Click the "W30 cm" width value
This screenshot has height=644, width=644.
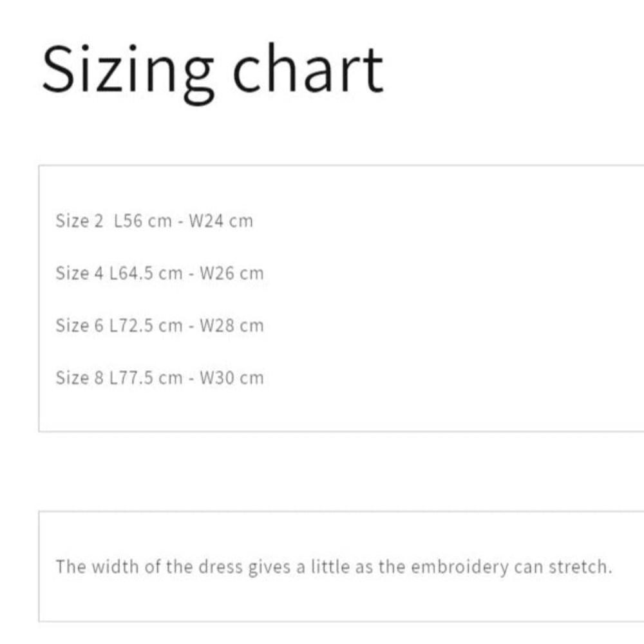232,378
